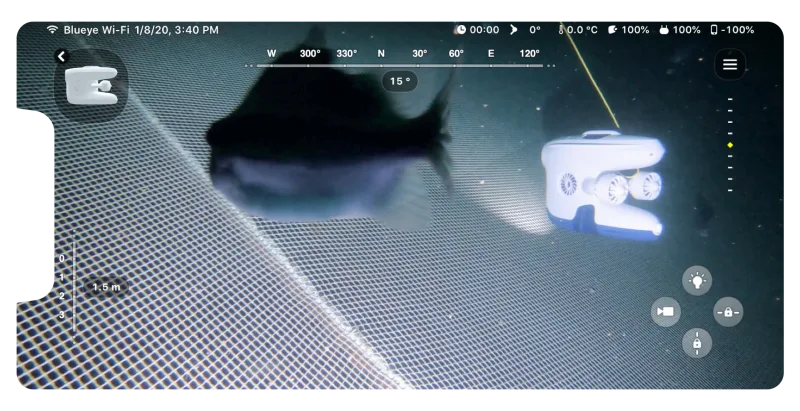Click the Wi-Fi signal icon
This screenshot has height=411, width=800.
(x=52, y=30)
